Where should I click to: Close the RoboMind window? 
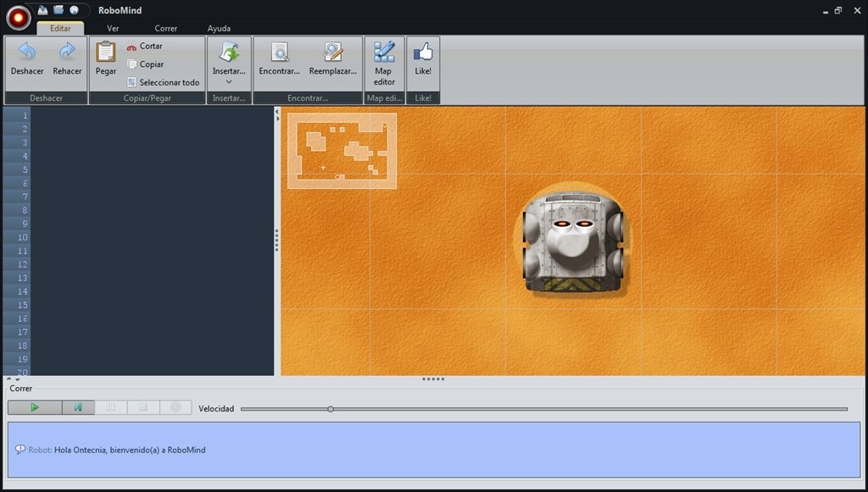[x=857, y=10]
